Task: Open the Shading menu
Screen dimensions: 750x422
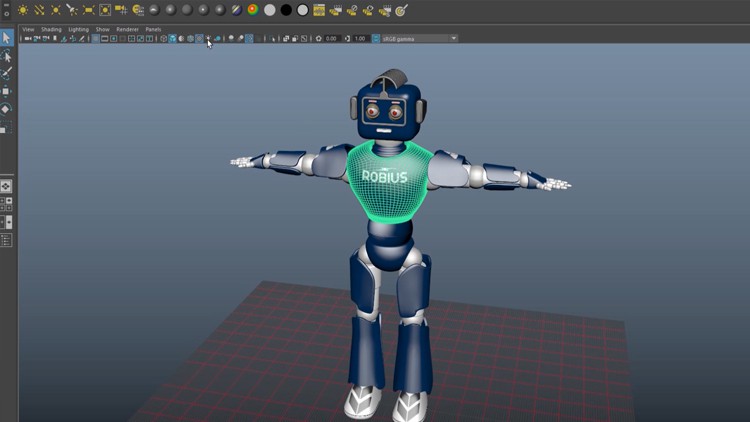Action: point(51,29)
